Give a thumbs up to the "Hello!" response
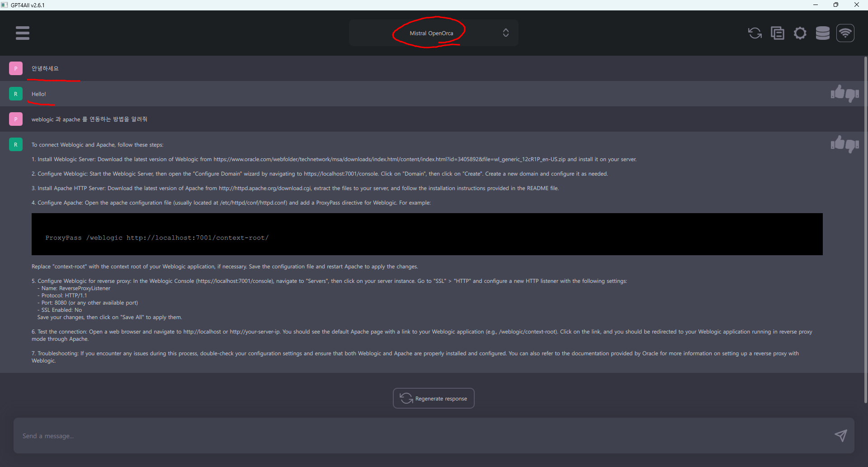Image resolution: width=868 pixels, height=467 pixels. click(x=838, y=92)
